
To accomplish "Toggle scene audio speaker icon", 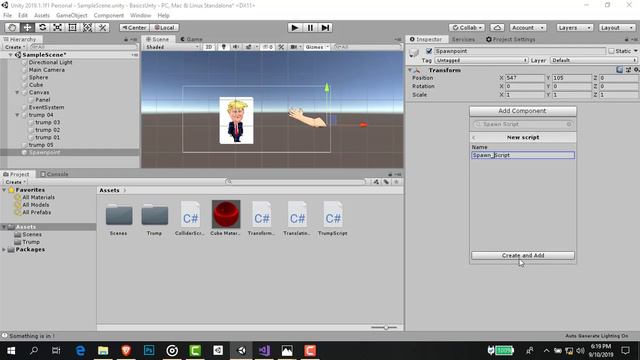I will [x=236, y=47].
